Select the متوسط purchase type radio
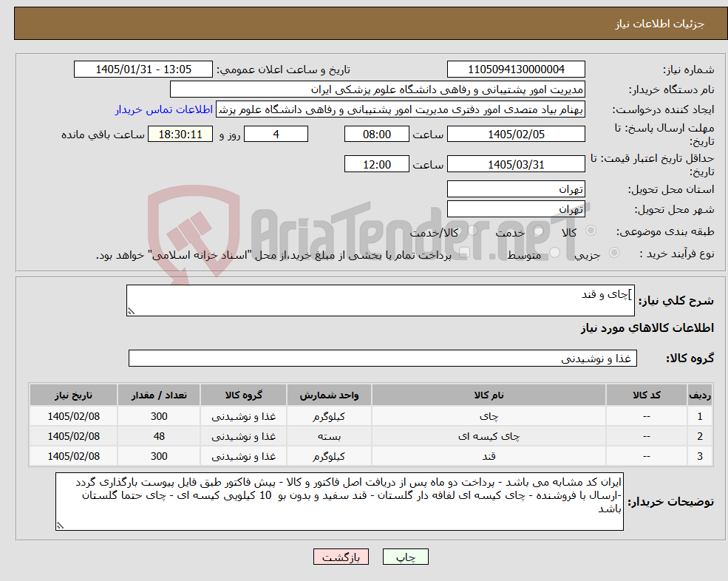728x581 pixels. pyautogui.click(x=555, y=253)
